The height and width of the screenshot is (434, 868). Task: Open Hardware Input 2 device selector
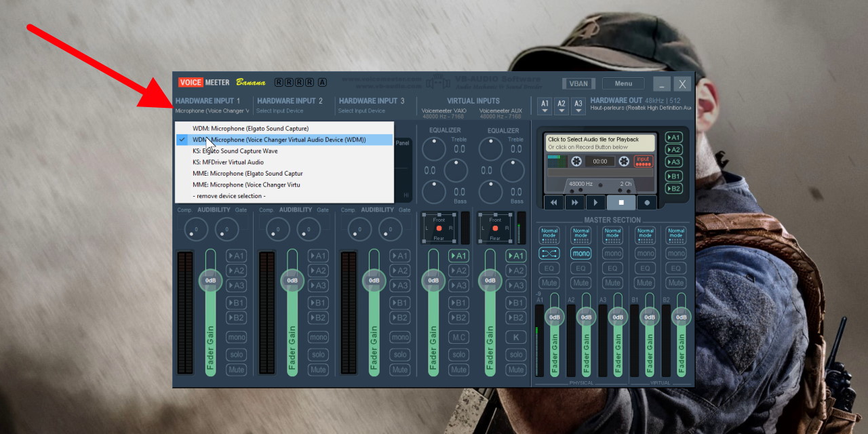pyautogui.click(x=290, y=105)
